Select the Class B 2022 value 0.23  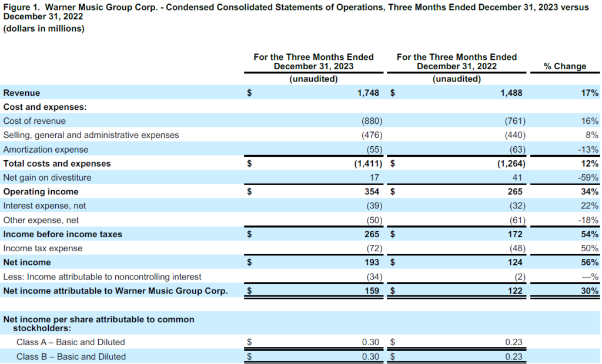click(x=514, y=357)
